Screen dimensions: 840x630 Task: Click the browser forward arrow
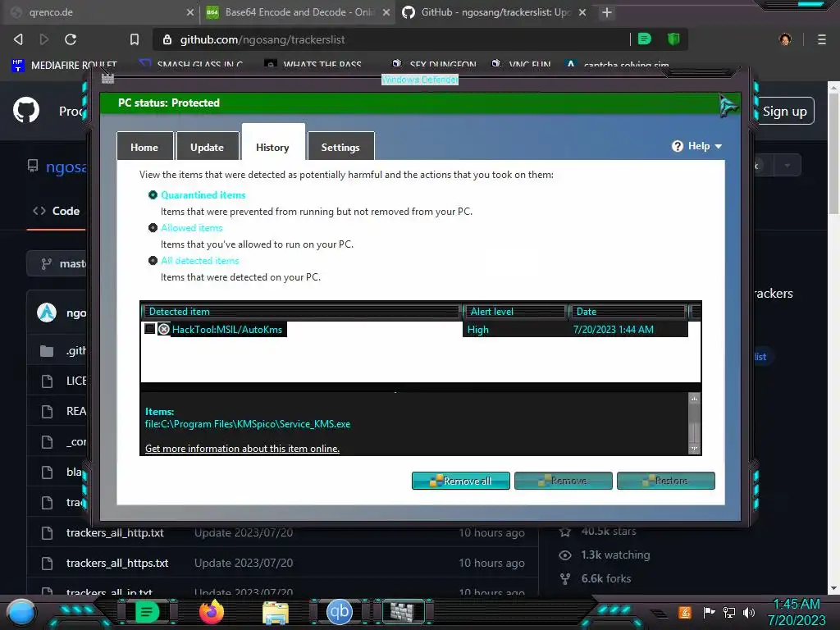point(44,39)
